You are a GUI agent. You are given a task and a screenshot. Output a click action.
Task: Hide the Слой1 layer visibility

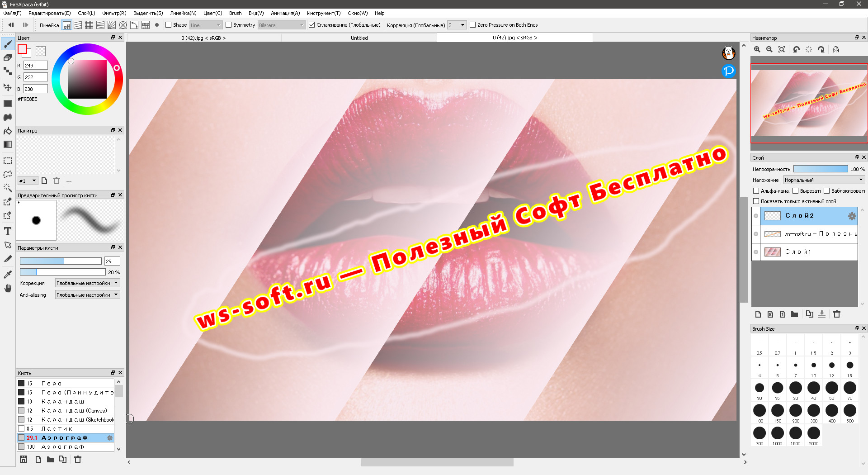tap(756, 252)
